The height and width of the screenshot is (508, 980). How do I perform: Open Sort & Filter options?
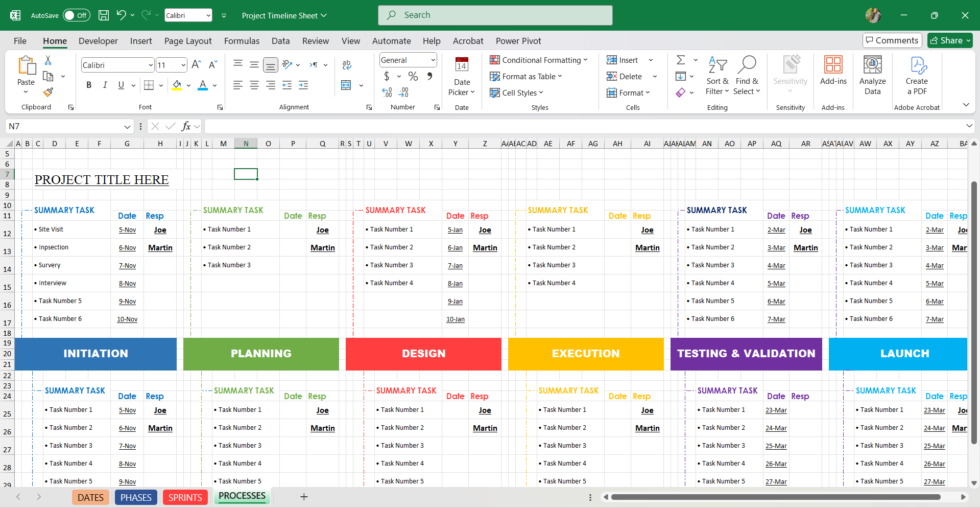(x=717, y=76)
